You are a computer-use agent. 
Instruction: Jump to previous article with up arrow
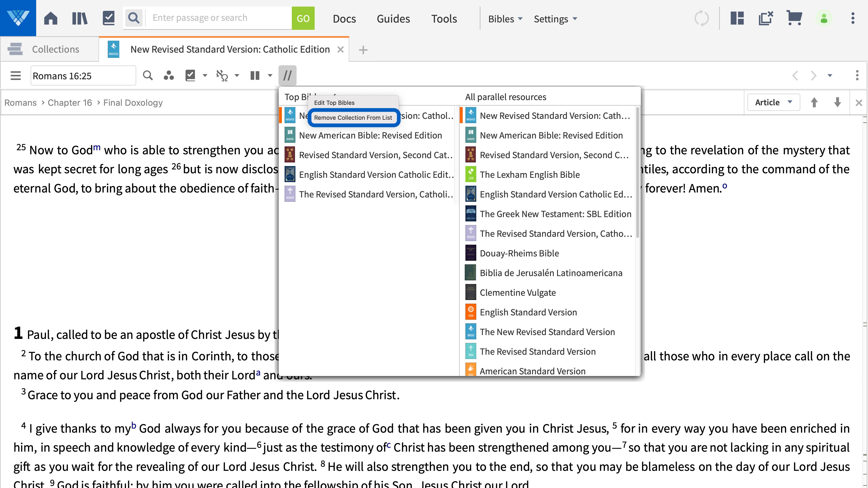click(814, 102)
